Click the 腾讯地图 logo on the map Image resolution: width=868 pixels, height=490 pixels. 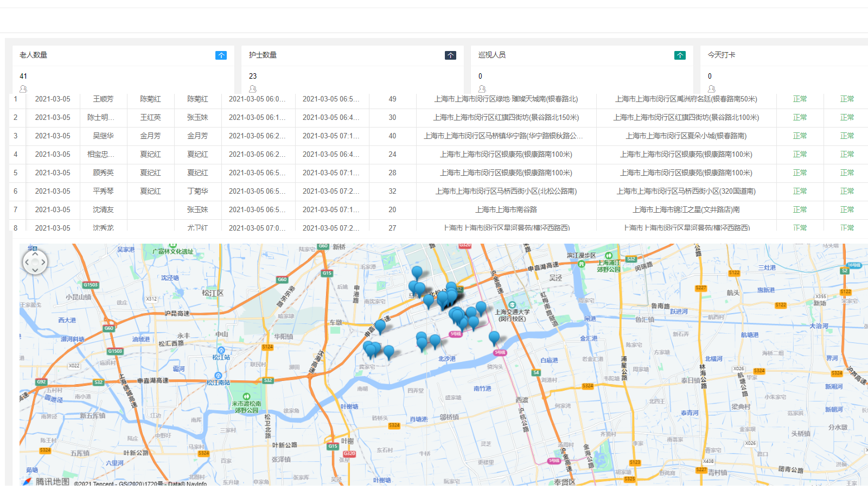point(46,481)
